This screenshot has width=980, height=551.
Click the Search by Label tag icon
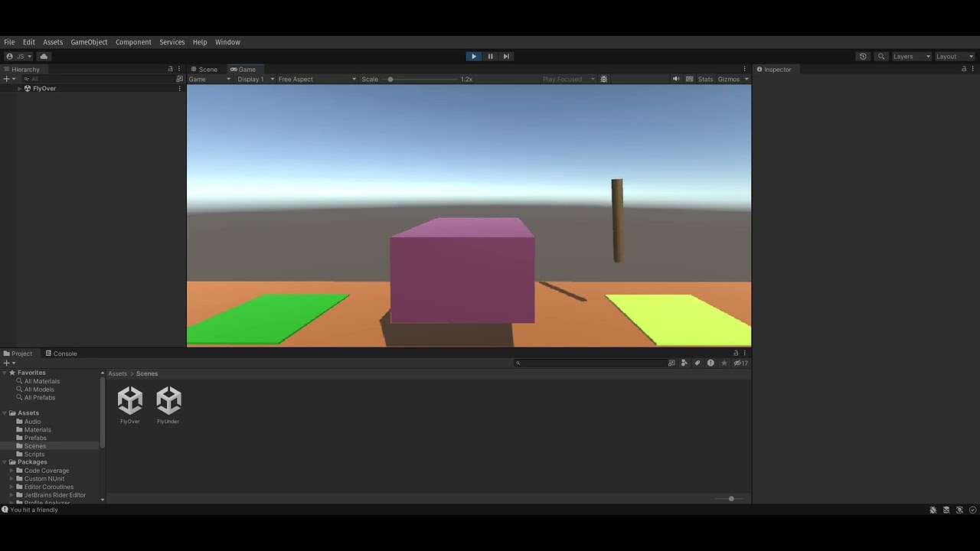pyautogui.click(x=697, y=363)
